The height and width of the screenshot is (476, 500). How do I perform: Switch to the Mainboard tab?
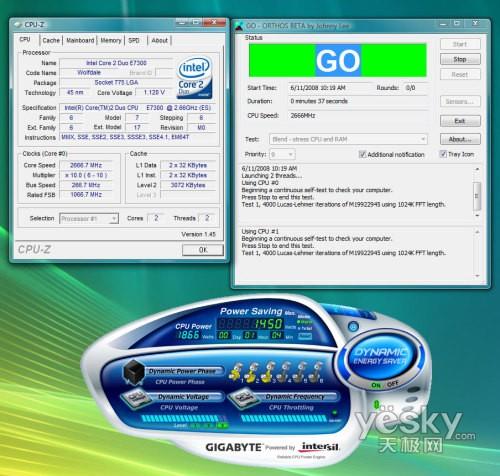click(x=80, y=40)
